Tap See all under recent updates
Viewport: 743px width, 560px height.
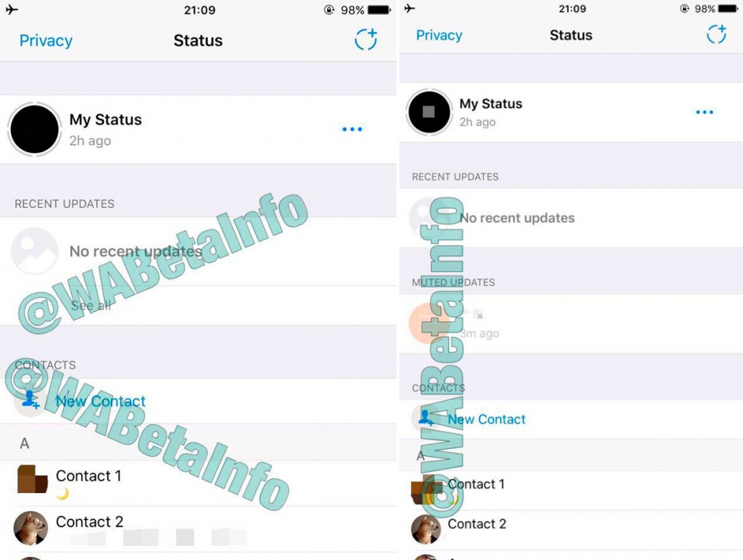(91, 305)
